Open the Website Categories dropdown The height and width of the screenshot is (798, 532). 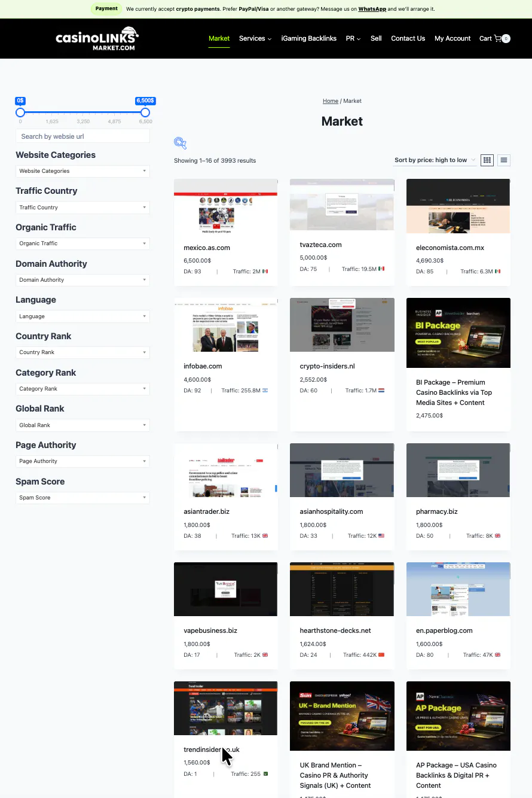[x=82, y=171]
